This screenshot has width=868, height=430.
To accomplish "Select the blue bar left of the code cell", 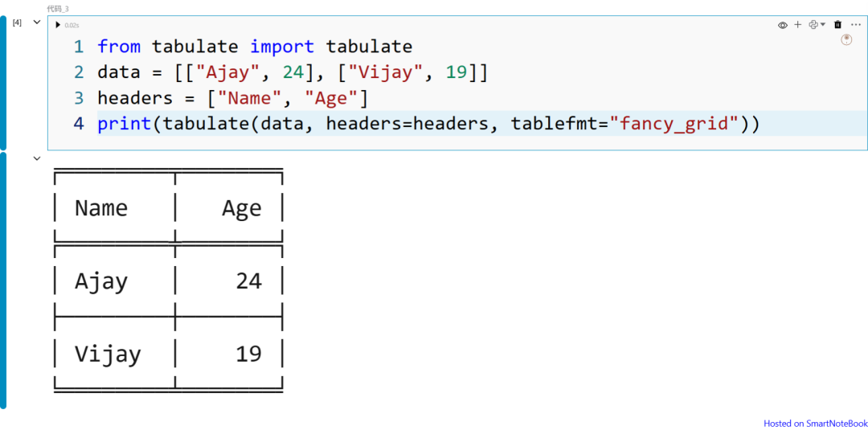I will click(x=3, y=81).
